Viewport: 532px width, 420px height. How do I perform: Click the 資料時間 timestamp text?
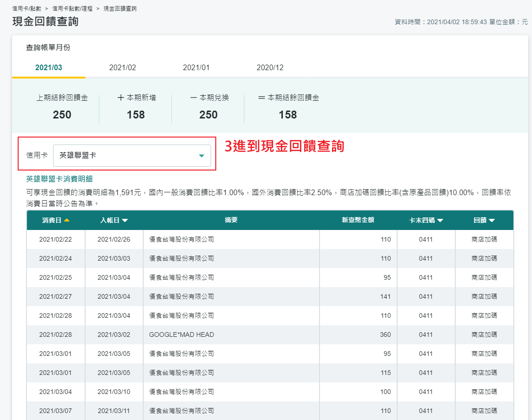pos(441,22)
